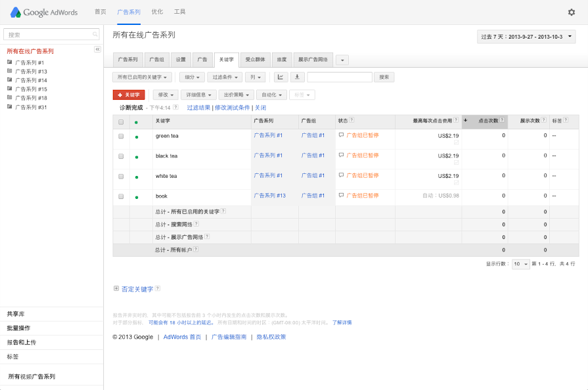
Task: Open the date range dropdown
Action: point(526,37)
